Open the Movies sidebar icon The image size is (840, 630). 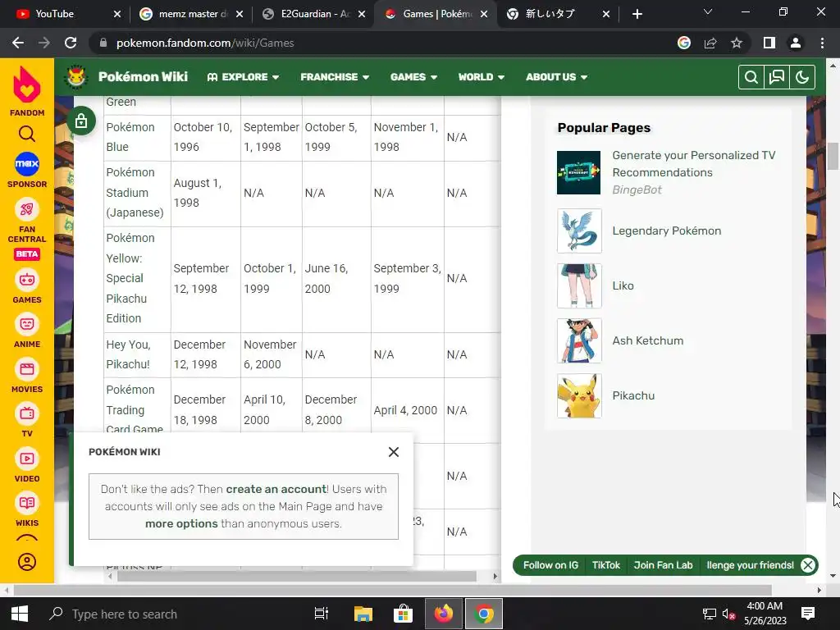(27, 369)
